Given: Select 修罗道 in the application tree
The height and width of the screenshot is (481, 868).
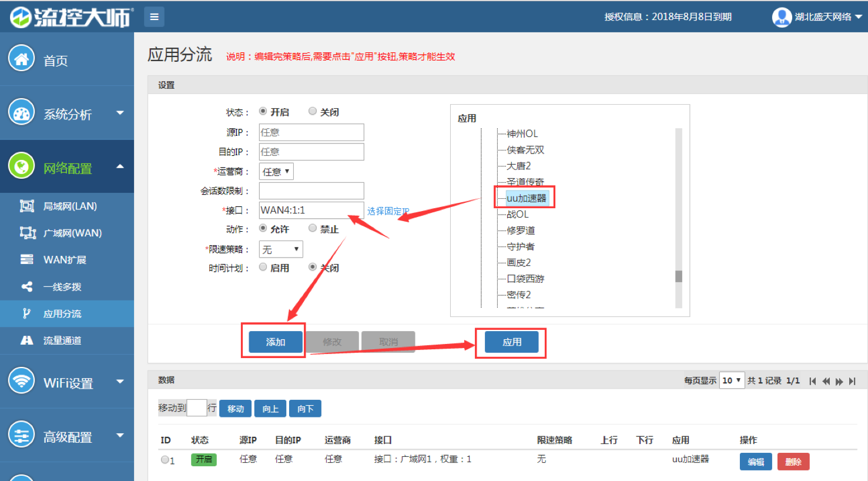Looking at the screenshot, I should [521, 231].
